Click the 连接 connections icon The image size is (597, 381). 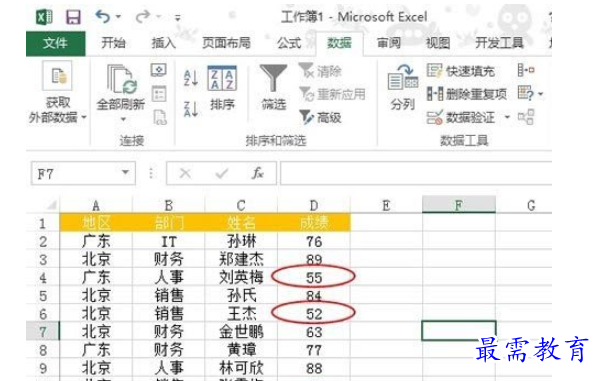(159, 70)
